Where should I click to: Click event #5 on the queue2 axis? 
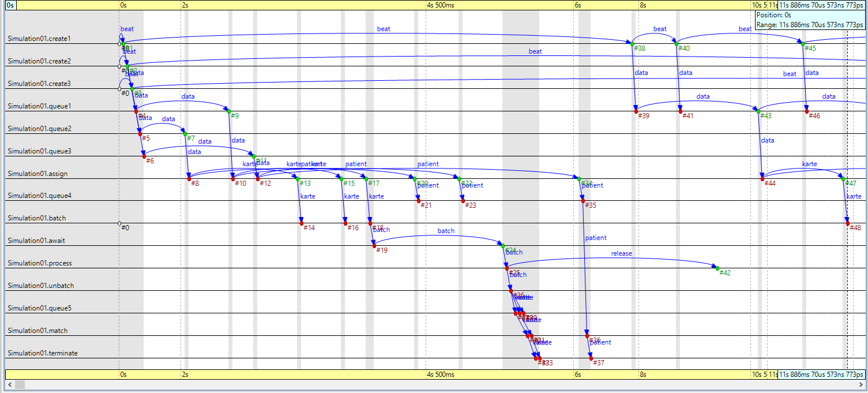[x=140, y=134]
